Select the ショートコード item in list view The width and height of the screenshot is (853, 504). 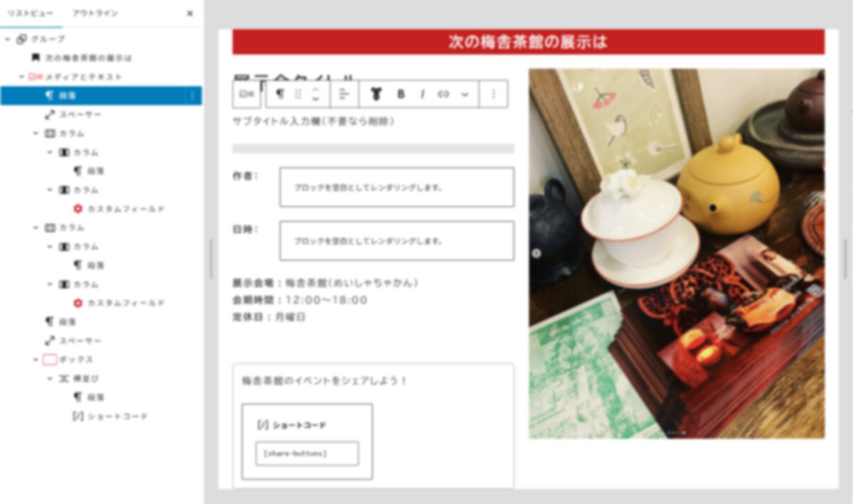(x=117, y=416)
